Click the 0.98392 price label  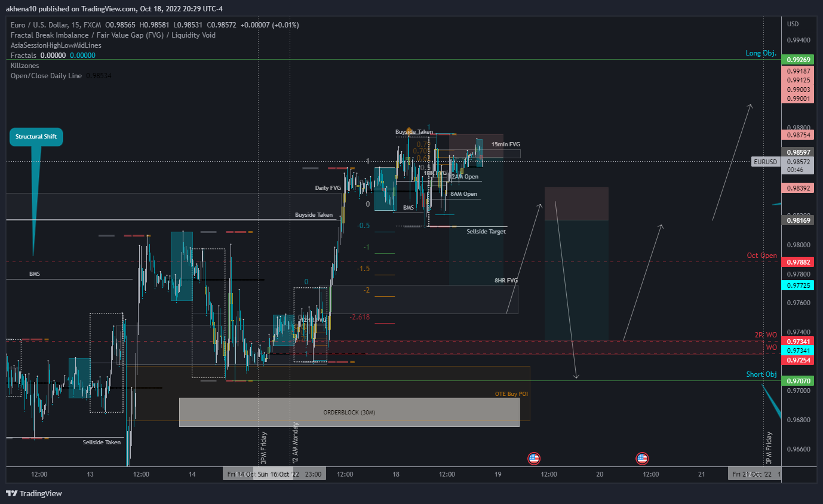[798, 188]
